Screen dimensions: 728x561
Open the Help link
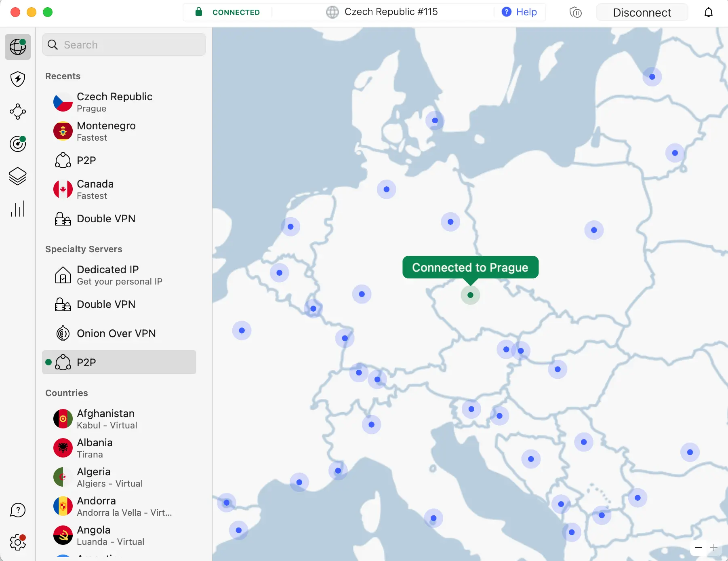pos(520,12)
